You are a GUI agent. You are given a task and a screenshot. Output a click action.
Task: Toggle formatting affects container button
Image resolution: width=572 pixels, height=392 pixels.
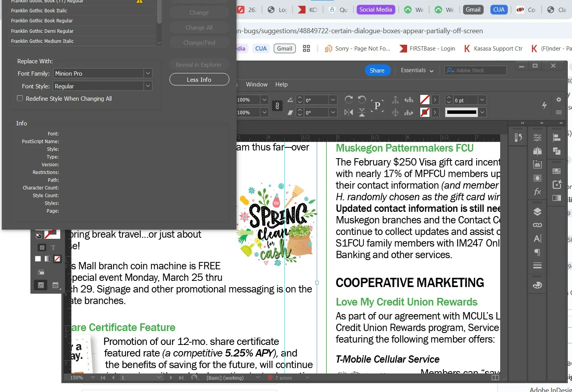click(42, 247)
